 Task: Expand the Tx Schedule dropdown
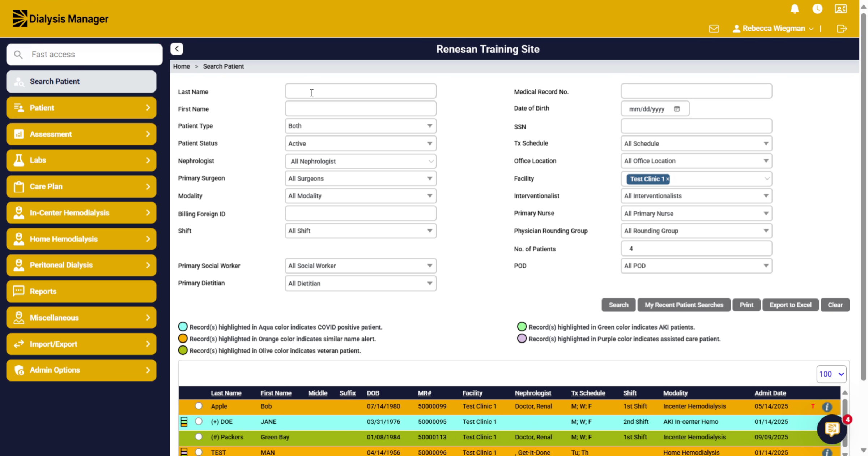point(696,143)
